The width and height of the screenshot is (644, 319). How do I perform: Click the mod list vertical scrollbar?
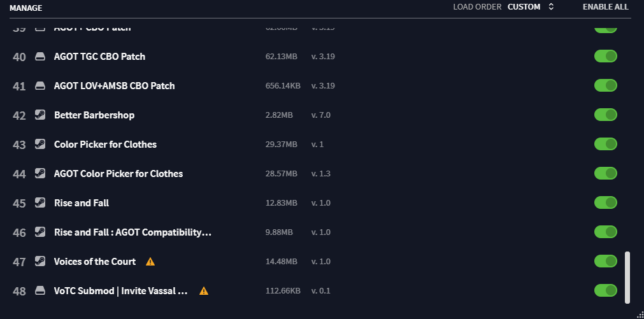627,278
